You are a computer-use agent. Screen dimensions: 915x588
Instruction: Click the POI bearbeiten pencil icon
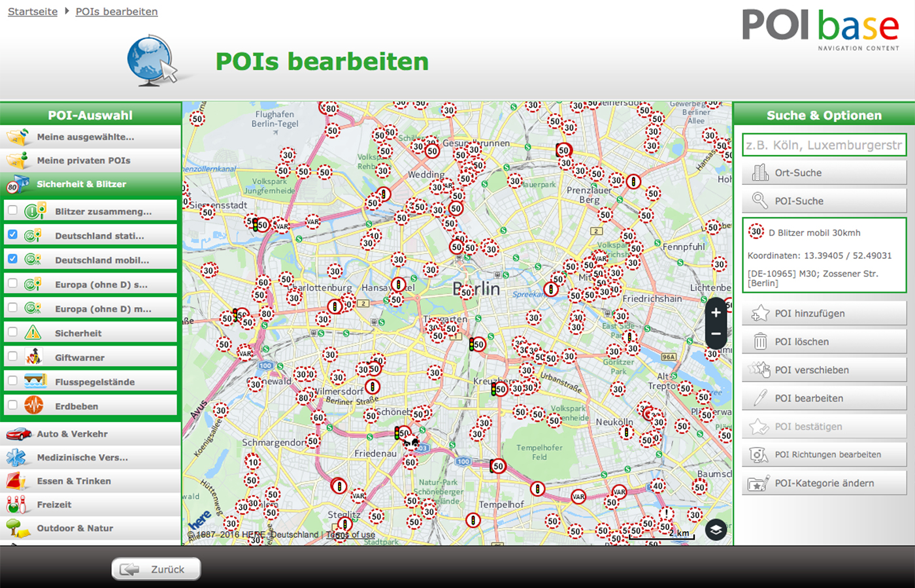[759, 398]
